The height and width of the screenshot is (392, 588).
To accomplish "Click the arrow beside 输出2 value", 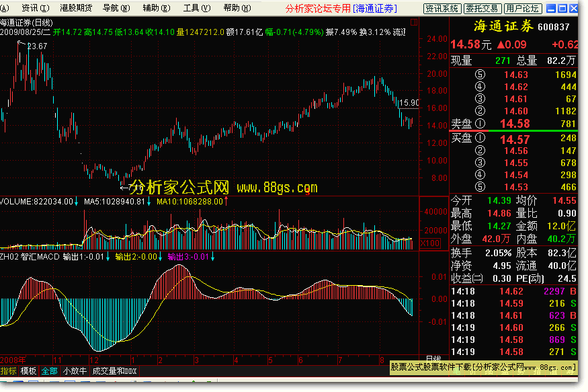I will (160, 257).
